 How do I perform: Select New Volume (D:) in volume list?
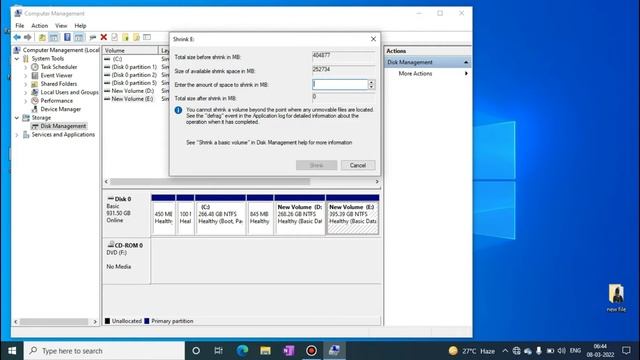click(132, 91)
